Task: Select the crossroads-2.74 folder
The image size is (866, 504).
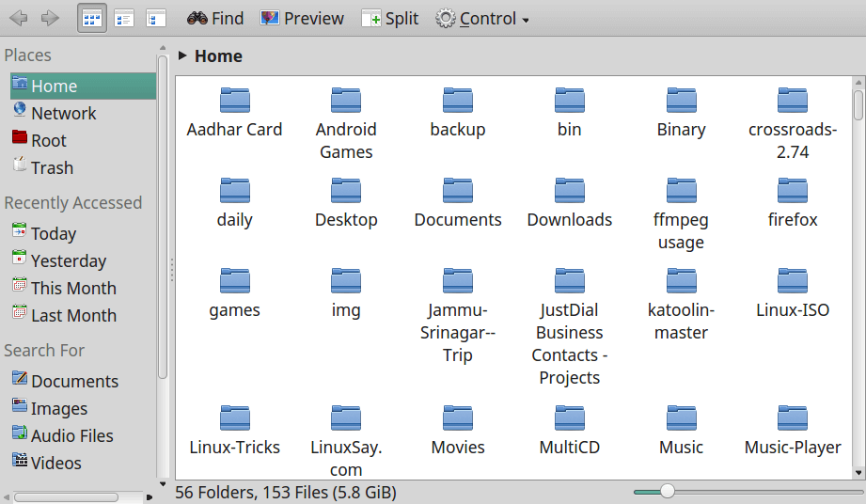Action: click(793, 124)
